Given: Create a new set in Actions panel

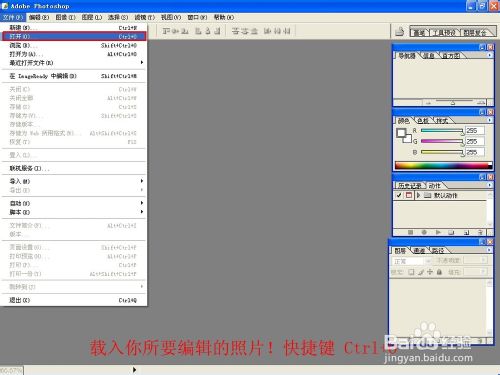Looking at the screenshot, I should point(451,232).
